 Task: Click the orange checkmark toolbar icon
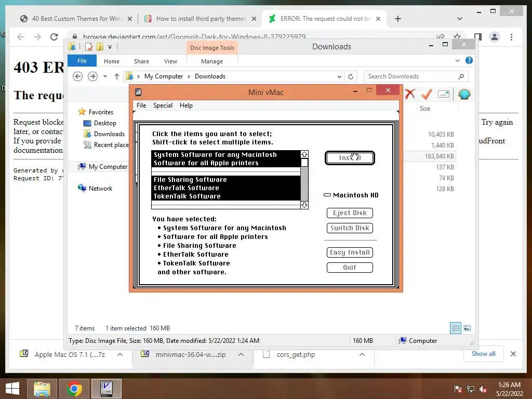(427, 94)
